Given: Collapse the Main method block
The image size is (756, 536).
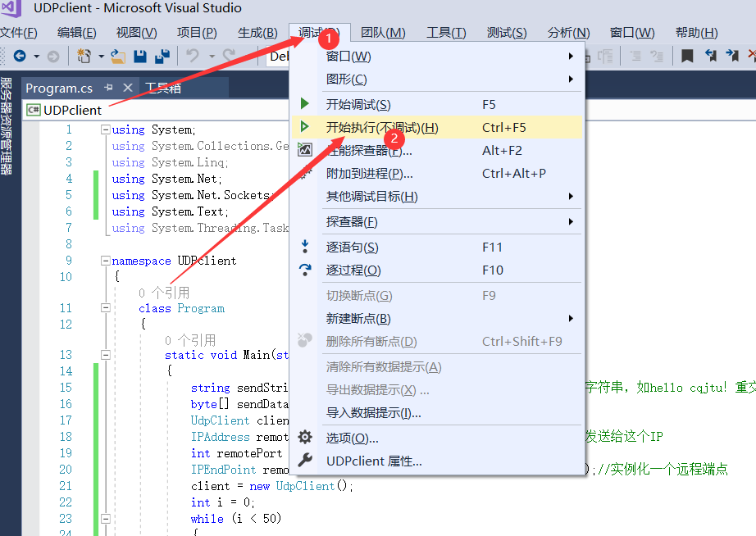Looking at the screenshot, I should pos(105,355).
